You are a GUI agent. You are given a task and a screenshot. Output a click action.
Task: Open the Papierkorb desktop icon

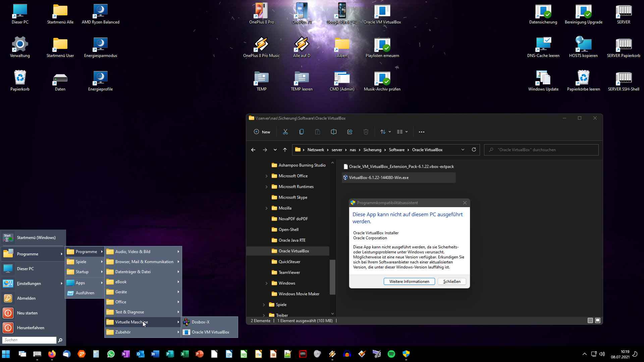point(20,80)
